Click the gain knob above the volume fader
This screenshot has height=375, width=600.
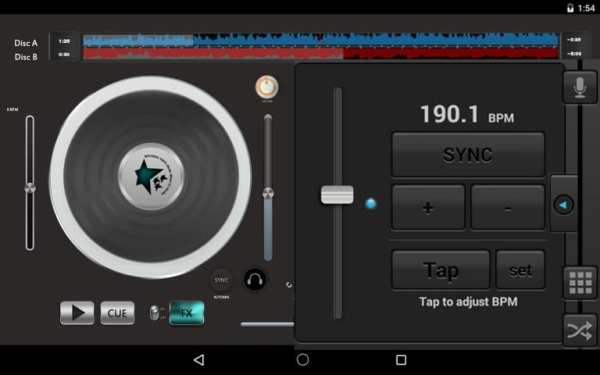267,87
